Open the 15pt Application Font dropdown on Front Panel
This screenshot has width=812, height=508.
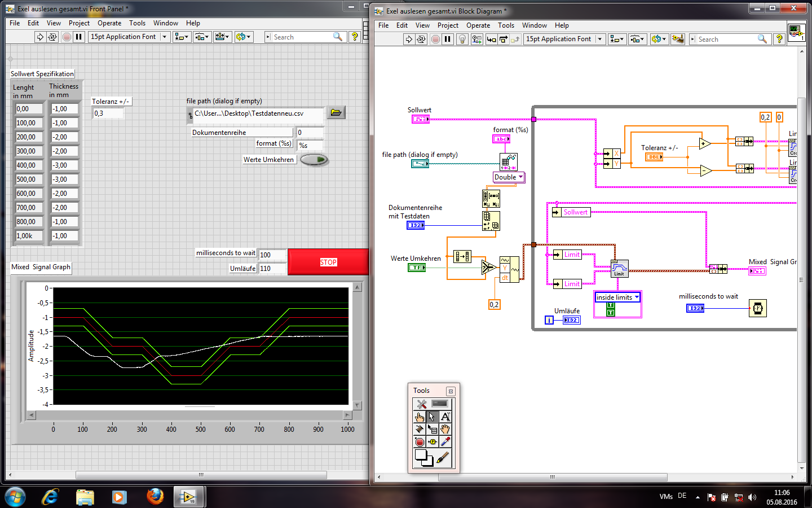coord(129,37)
